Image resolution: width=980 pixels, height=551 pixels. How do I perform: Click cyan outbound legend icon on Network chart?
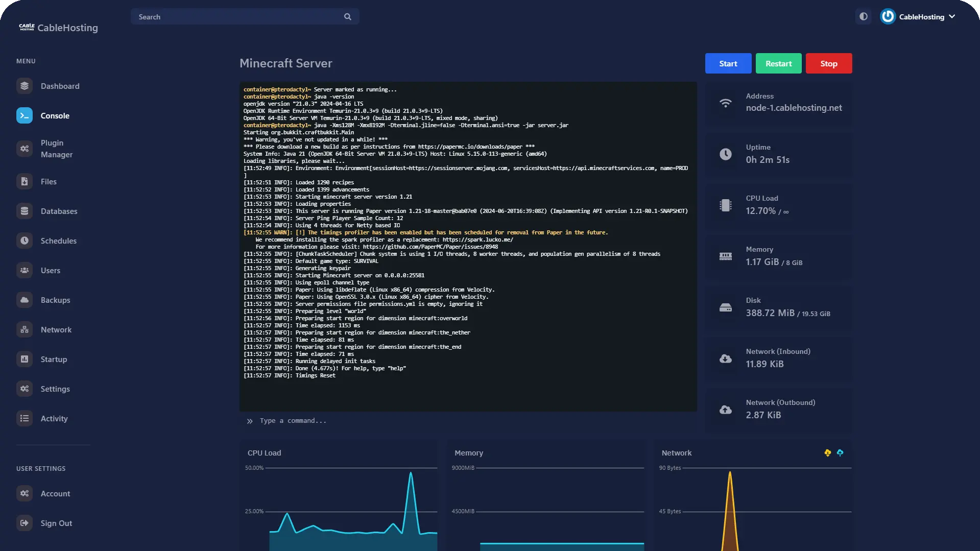(x=840, y=452)
